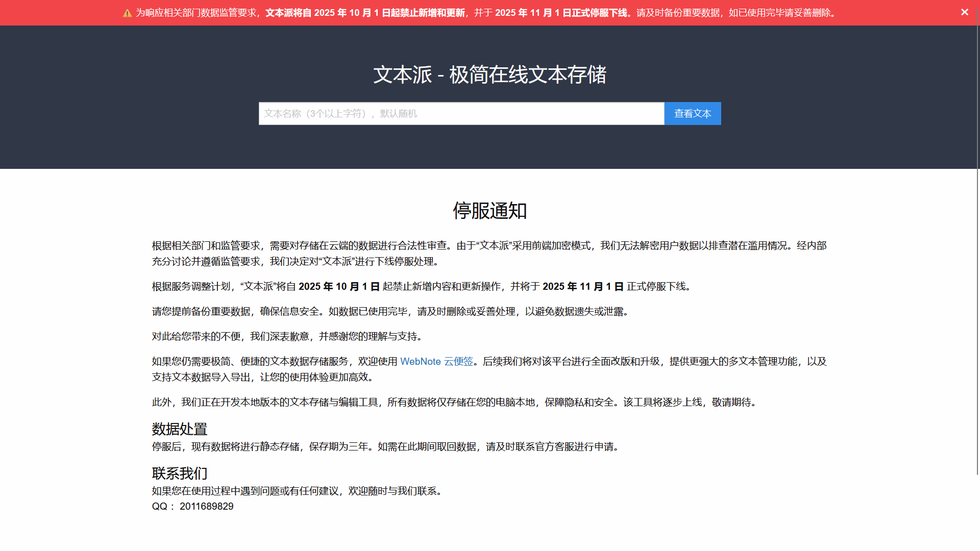Screen dimensions: 980x551
Task: Click bold 2025 年 11 月 1 日 date in body
Action: (x=583, y=287)
